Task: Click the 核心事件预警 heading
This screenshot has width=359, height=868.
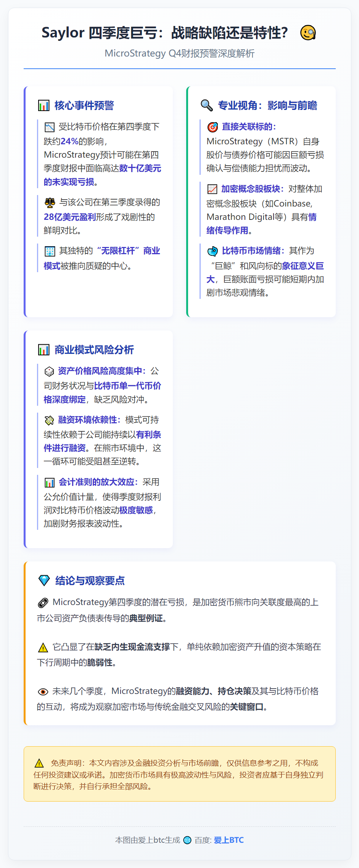Action: click(84, 106)
